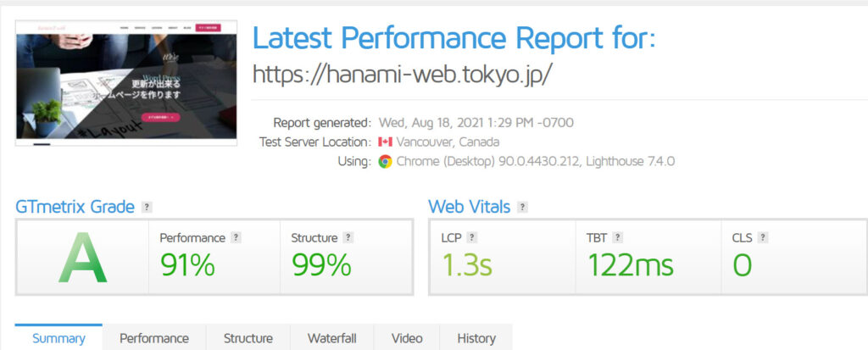Click the 1.3s LCP value
Image resolution: width=868 pixels, height=350 pixels.
tap(466, 265)
